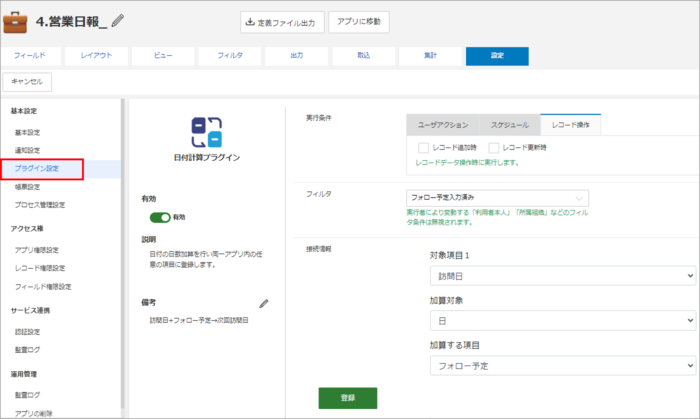Open 加算する項目 dropdown showing フォロー予定
The width and height of the screenshot is (700, 419).
tap(563, 366)
